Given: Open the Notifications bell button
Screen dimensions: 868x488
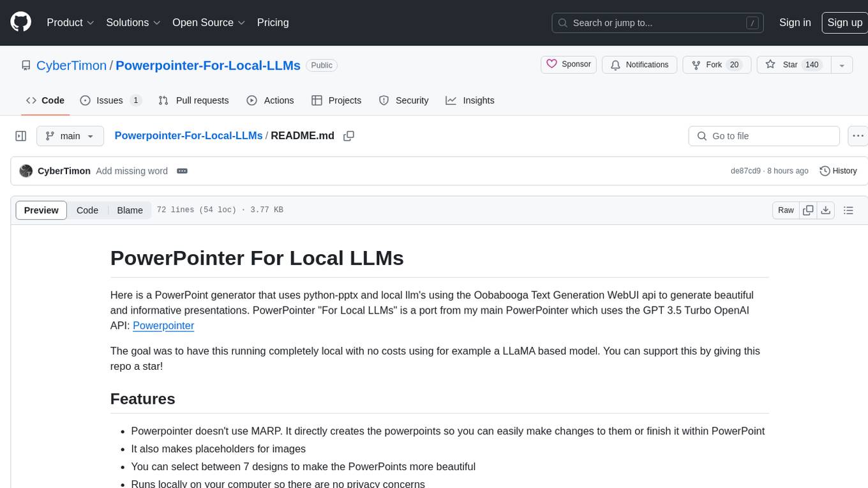Looking at the screenshot, I should tap(640, 65).
